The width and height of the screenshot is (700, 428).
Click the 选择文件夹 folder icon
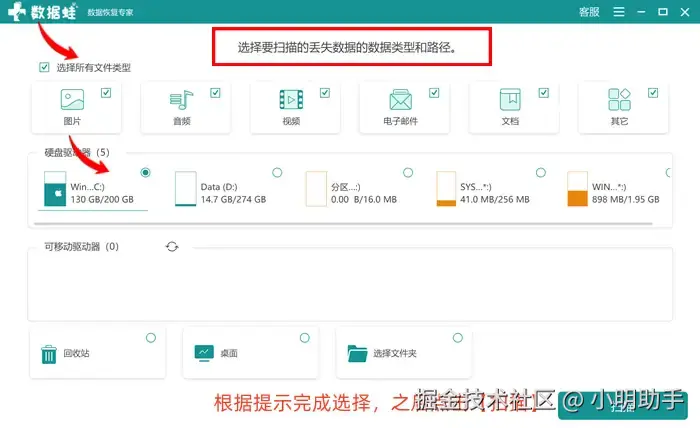click(x=357, y=353)
